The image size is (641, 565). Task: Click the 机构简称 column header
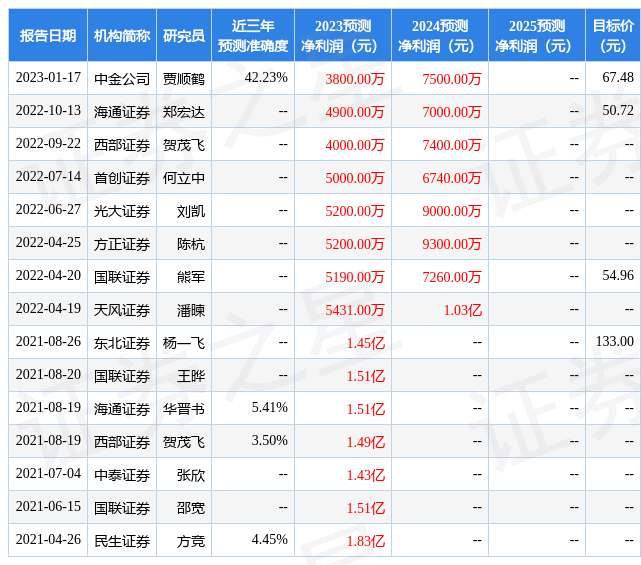(x=122, y=36)
